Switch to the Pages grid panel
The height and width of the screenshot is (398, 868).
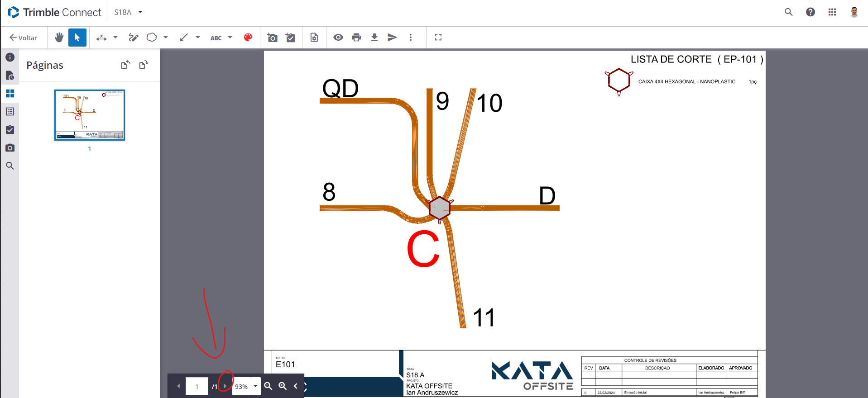pos(10,94)
